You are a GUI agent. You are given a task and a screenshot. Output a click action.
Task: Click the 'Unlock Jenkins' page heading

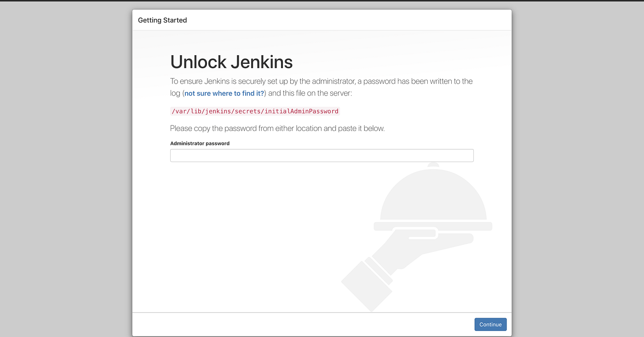[x=231, y=62]
